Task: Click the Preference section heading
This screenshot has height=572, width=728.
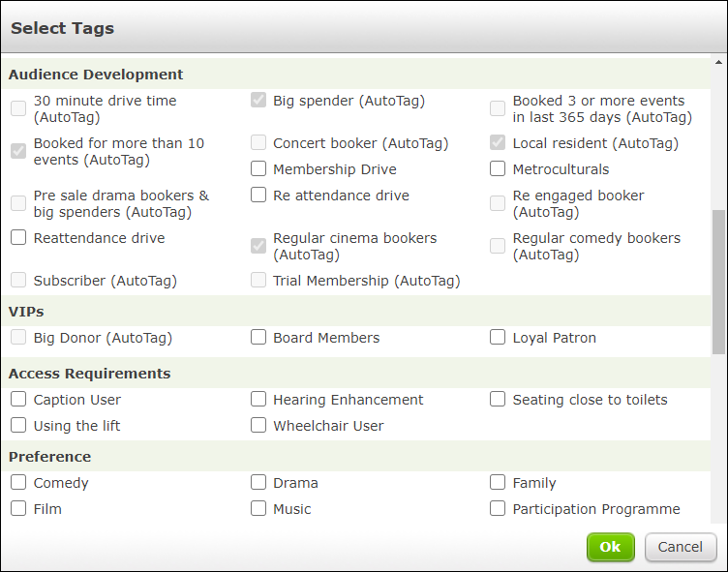Action: (x=49, y=457)
